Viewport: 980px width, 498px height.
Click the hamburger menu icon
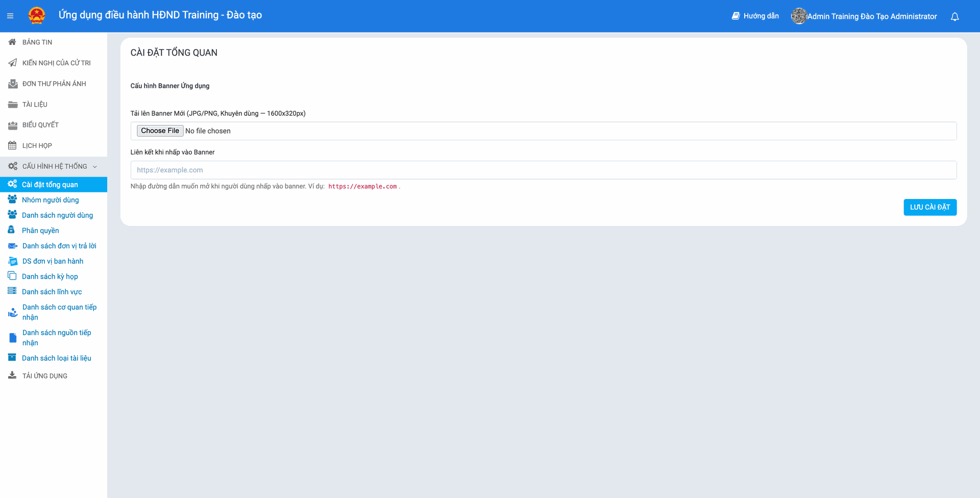click(x=10, y=16)
